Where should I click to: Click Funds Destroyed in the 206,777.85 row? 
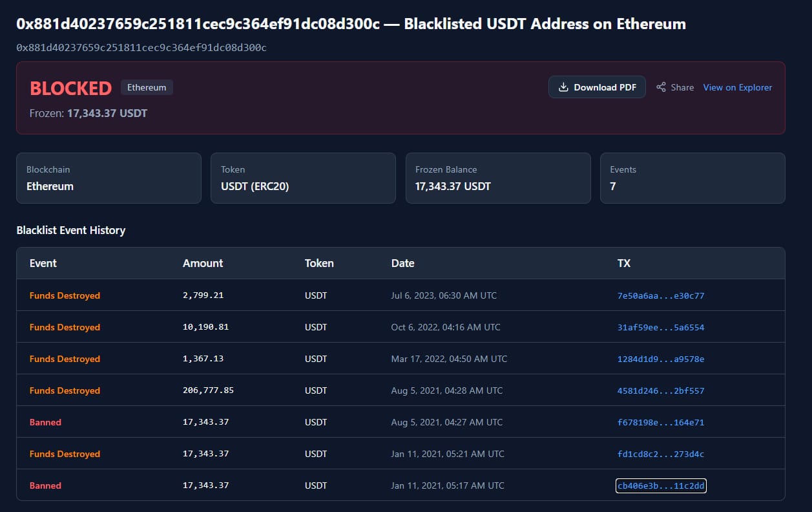(x=65, y=390)
